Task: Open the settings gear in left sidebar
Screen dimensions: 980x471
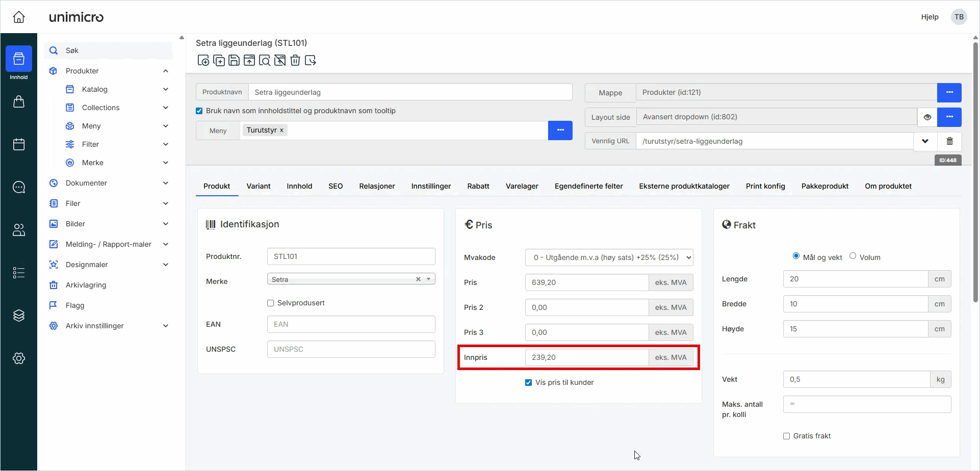Action: pos(19,358)
